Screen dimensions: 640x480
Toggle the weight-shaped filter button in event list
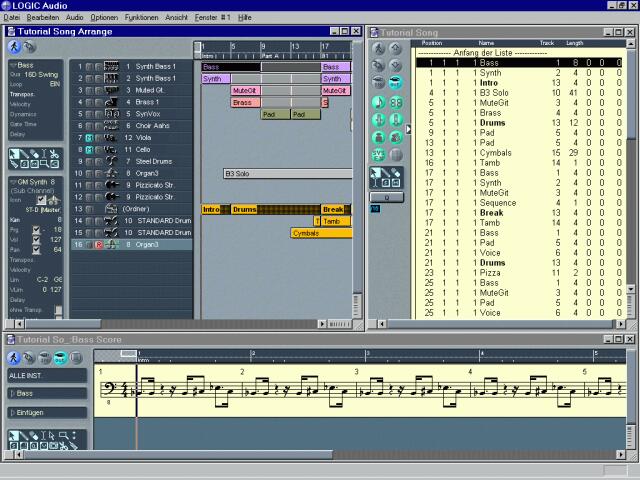(379, 137)
